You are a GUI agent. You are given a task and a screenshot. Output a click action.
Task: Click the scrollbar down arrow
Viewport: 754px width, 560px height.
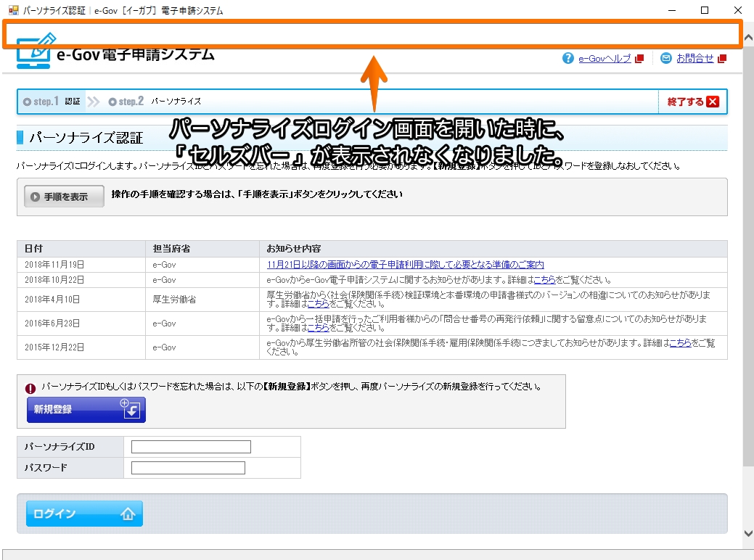748,532
